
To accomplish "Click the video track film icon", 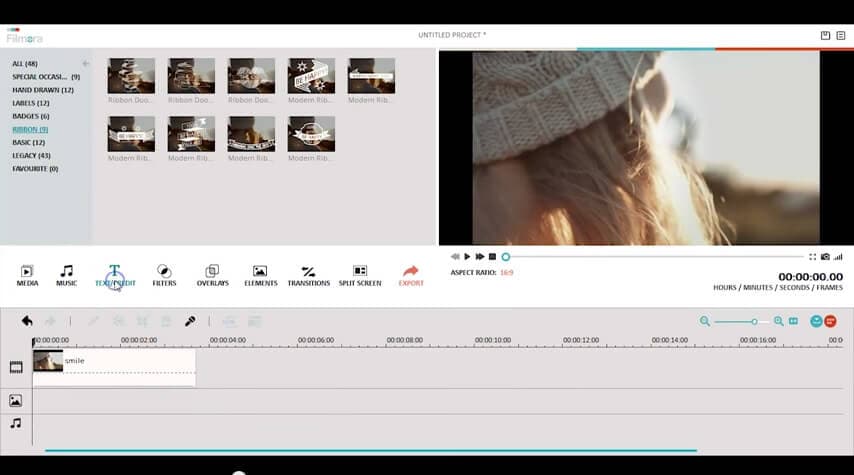I will click(x=16, y=367).
